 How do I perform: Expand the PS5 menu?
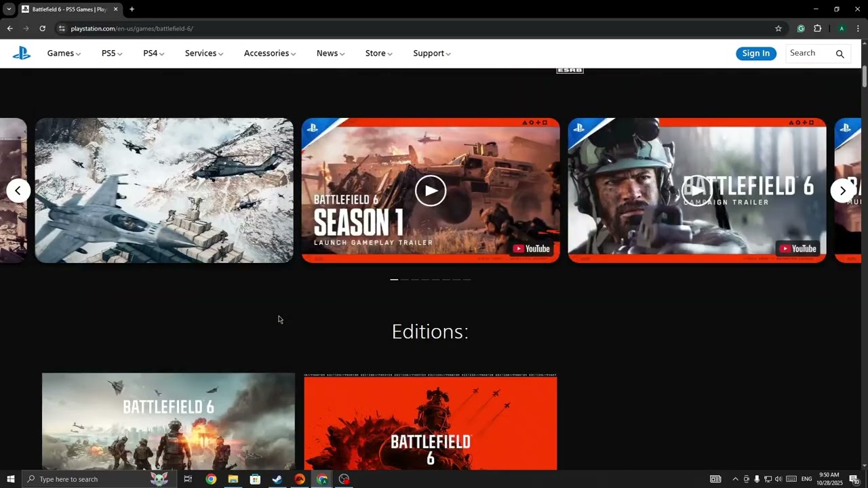click(x=112, y=54)
